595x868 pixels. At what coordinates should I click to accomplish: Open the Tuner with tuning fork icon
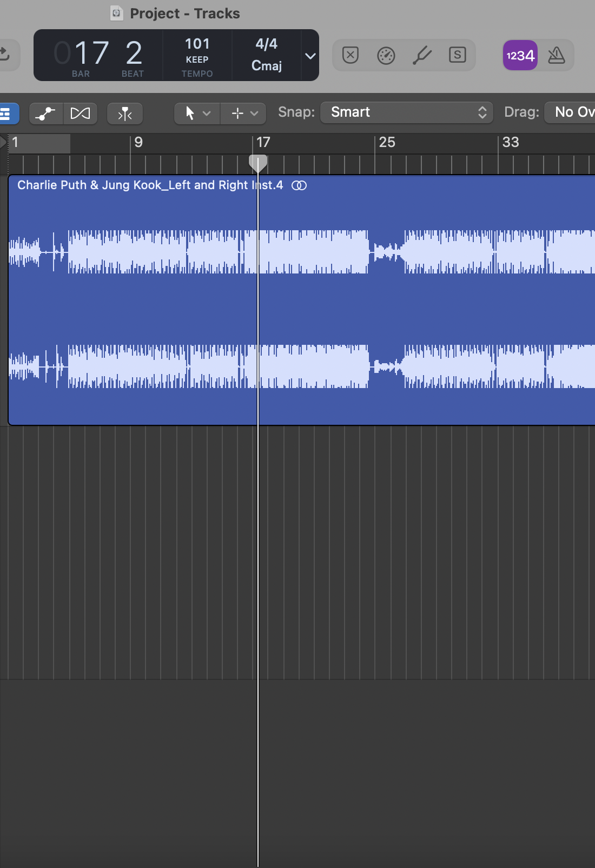[422, 55]
